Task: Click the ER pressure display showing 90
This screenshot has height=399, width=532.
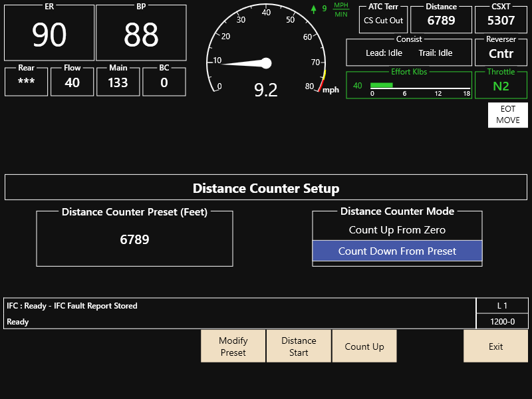Action: [x=50, y=32]
